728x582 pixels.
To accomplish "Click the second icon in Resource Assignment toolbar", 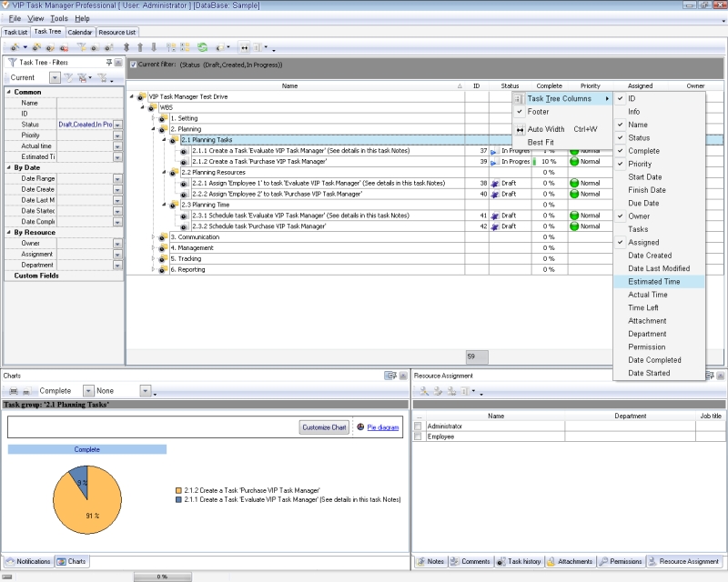I will point(438,391).
